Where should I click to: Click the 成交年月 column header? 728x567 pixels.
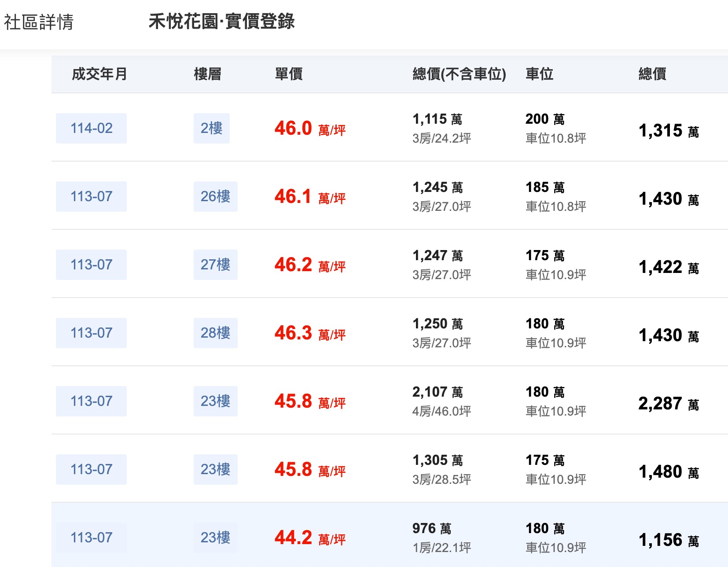point(99,74)
